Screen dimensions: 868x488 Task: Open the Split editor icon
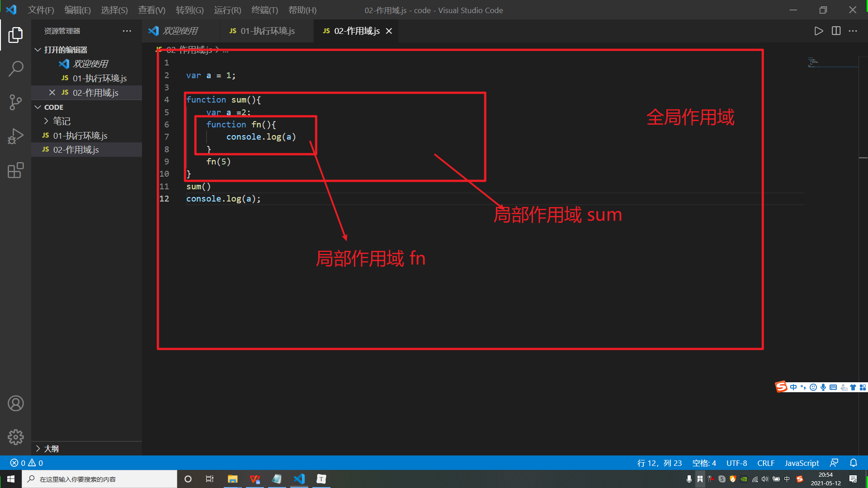tap(836, 30)
